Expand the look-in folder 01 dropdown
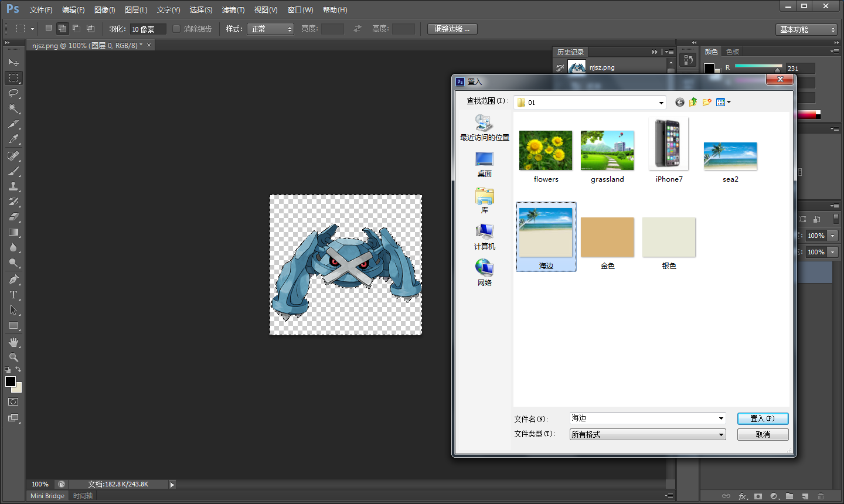This screenshot has height=504, width=844. pos(661,103)
